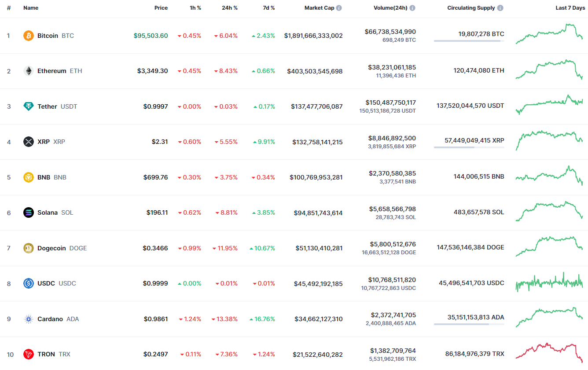588x370 pixels.
Task: Click Ethereum's 24h volume amount link
Action: [x=392, y=67]
